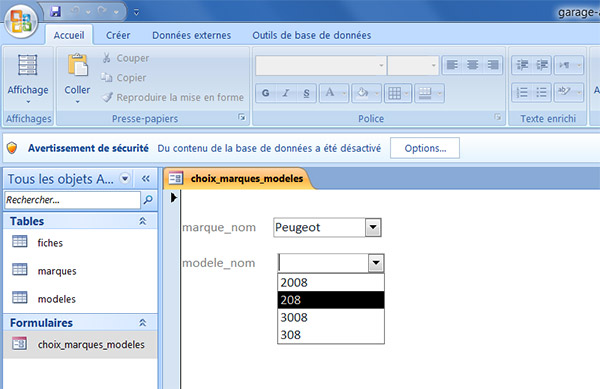Toggle italic I button
This screenshot has height=389, width=600.
click(x=286, y=93)
